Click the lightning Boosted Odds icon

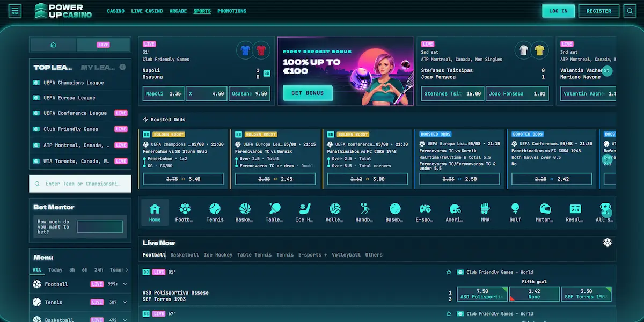[145, 120]
